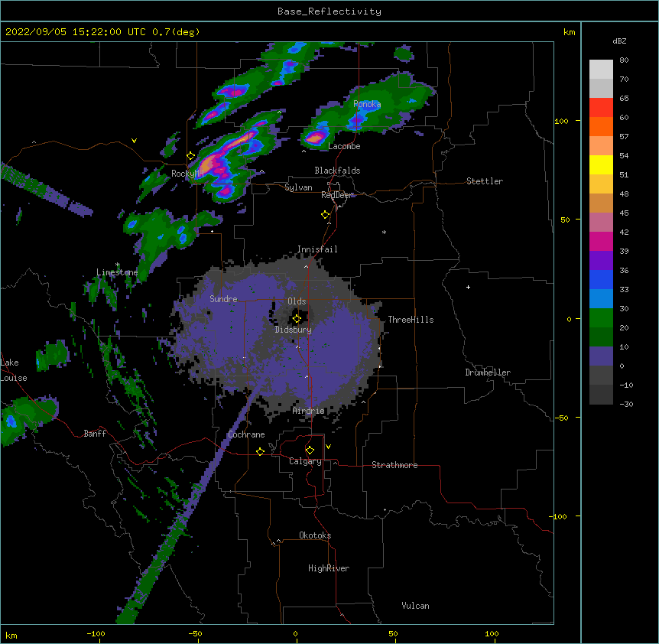Click the Didsbury city label
Screen dimensions: 659x644
293,330
